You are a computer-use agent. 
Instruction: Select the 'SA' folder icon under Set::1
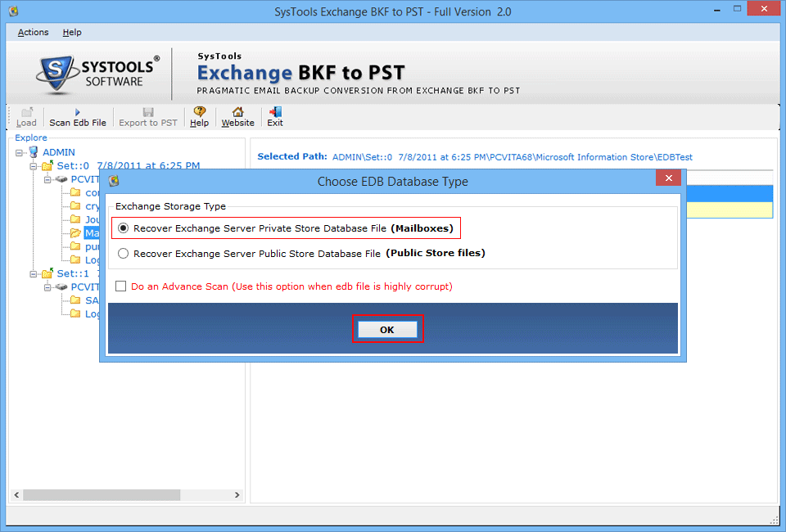[75, 300]
